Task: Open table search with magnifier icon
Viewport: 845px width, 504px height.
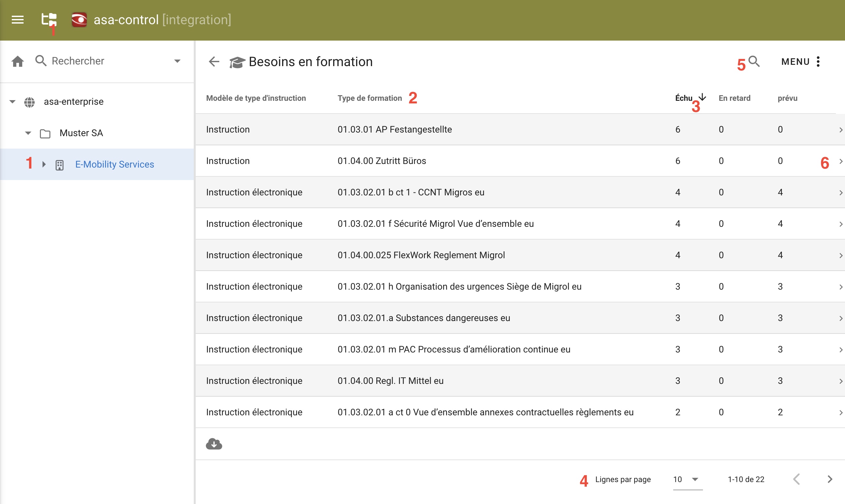Action: coord(754,61)
